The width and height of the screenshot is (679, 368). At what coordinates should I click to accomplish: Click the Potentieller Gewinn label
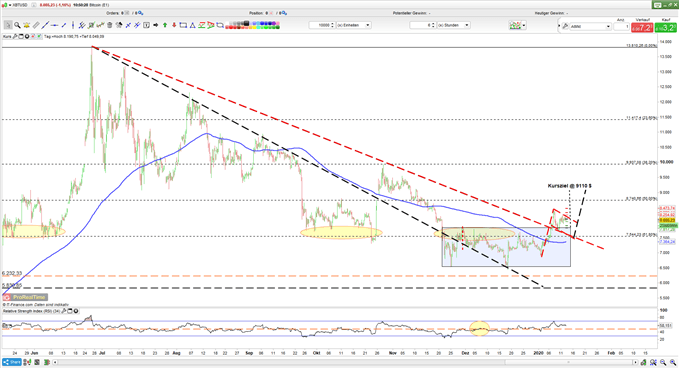411,13
